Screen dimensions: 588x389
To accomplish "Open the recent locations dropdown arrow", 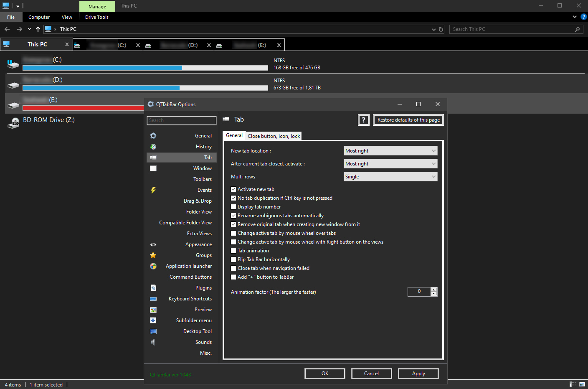I will pyautogui.click(x=29, y=29).
